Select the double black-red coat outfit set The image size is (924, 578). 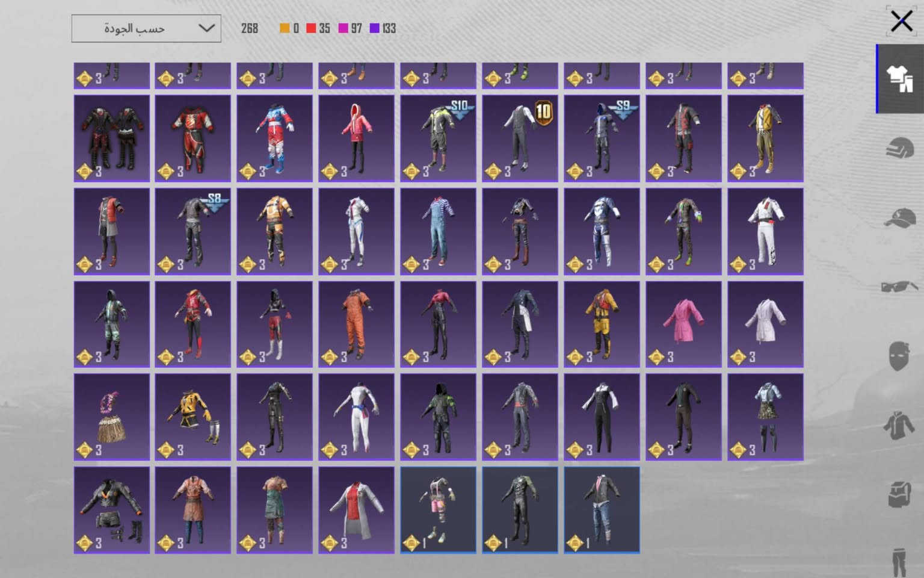coord(111,138)
